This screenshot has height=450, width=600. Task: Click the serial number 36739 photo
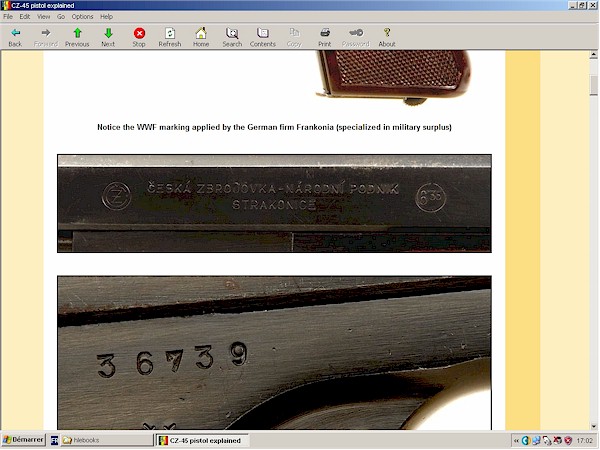(274, 353)
